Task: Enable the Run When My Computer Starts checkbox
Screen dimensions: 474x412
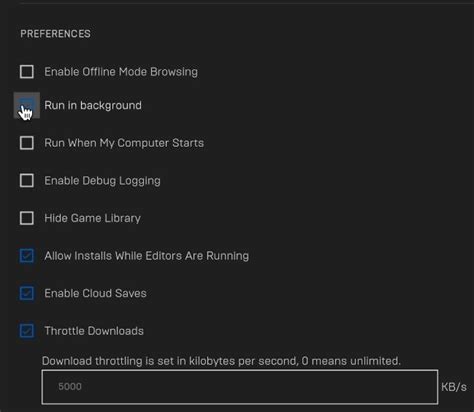Action: coord(27,143)
